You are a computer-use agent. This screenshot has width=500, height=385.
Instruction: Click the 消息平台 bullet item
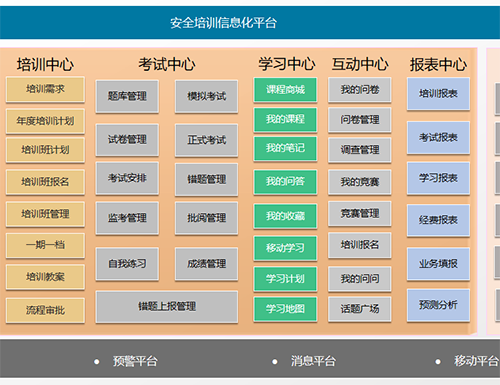click(313, 361)
